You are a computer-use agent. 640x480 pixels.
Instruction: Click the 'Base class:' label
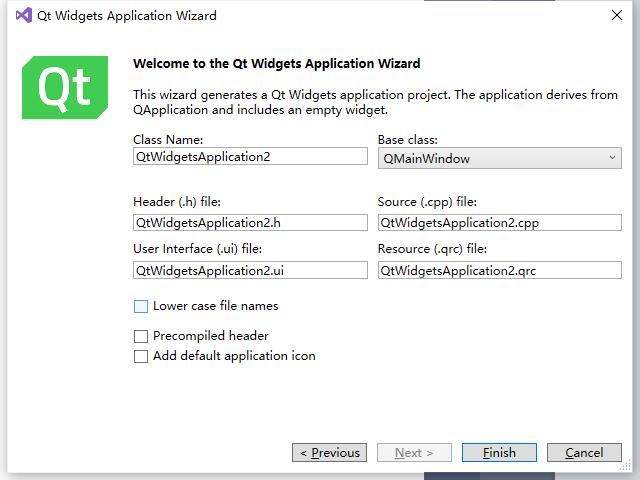(407, 140)
